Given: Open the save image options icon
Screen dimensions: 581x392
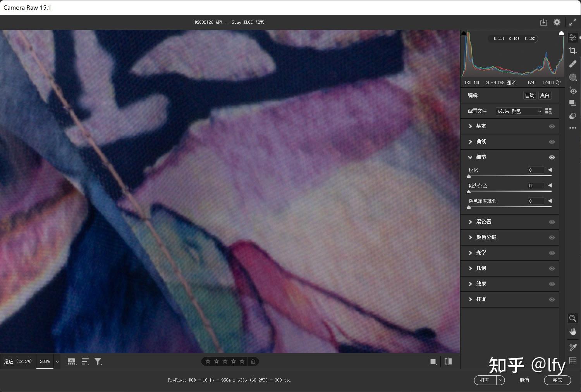Looking at the screenshot, I should pos(544,22).
